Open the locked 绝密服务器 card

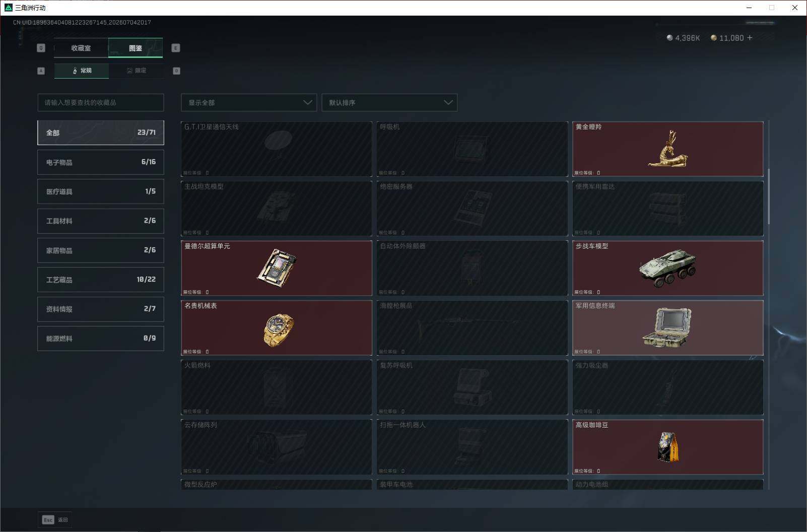tap(472, 209)
